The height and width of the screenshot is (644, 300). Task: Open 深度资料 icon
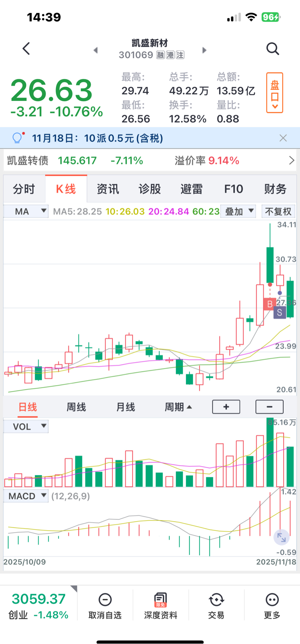tap(161, 599)
